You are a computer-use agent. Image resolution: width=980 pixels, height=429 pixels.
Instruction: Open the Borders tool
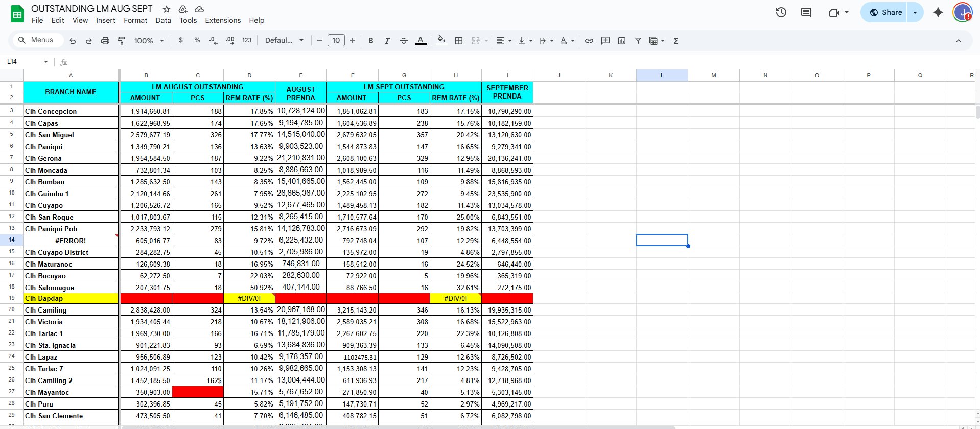click(459, 41)
